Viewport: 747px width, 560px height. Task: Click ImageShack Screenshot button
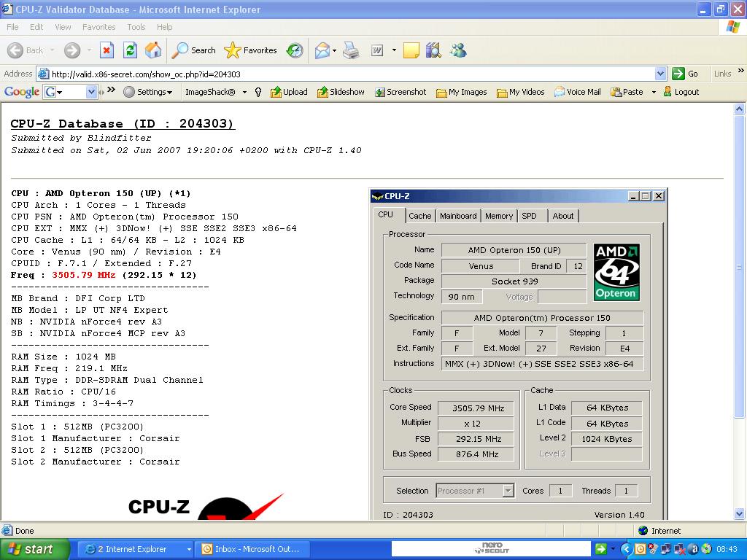point(400,92)
